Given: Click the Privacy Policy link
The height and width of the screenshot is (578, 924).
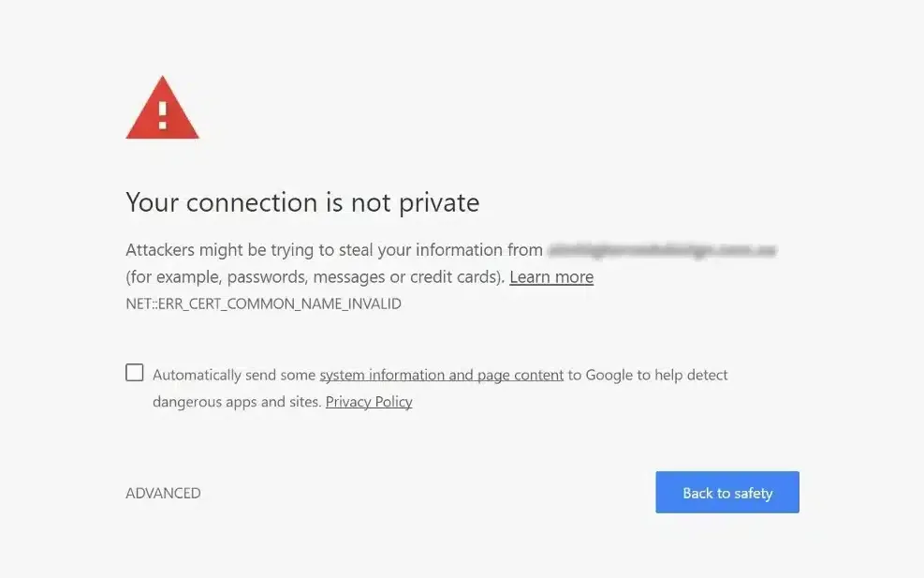Looking at the screenshot, I should point(368,401).
